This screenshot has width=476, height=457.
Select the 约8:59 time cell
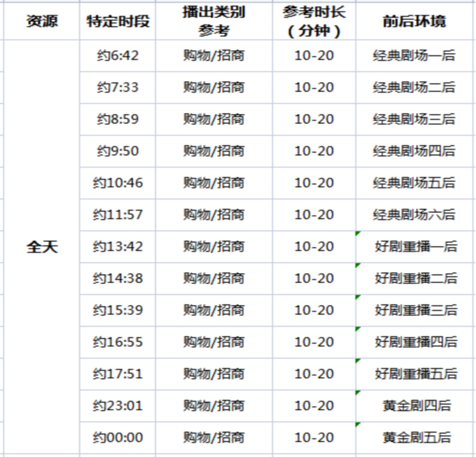point(118,119)
